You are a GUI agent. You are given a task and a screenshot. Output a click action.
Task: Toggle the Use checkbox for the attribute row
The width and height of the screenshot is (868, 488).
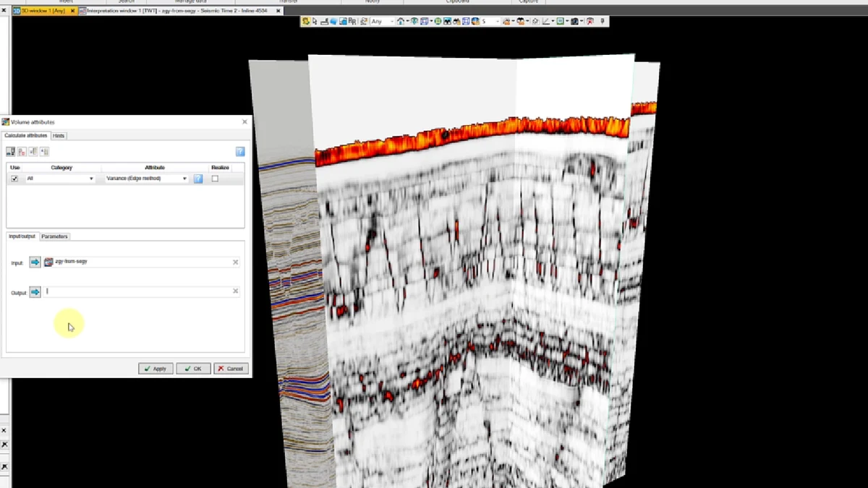tap(14, 179)
